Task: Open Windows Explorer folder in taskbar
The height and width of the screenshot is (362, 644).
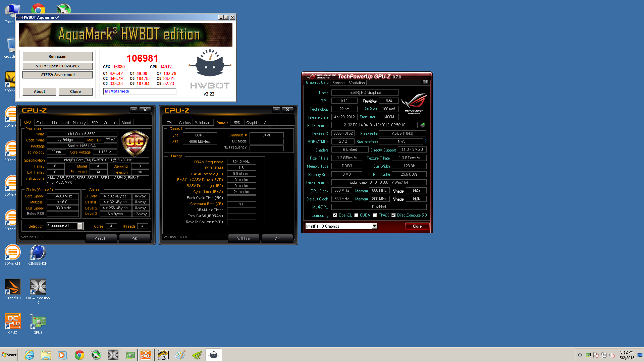Action: coord(46,355)
